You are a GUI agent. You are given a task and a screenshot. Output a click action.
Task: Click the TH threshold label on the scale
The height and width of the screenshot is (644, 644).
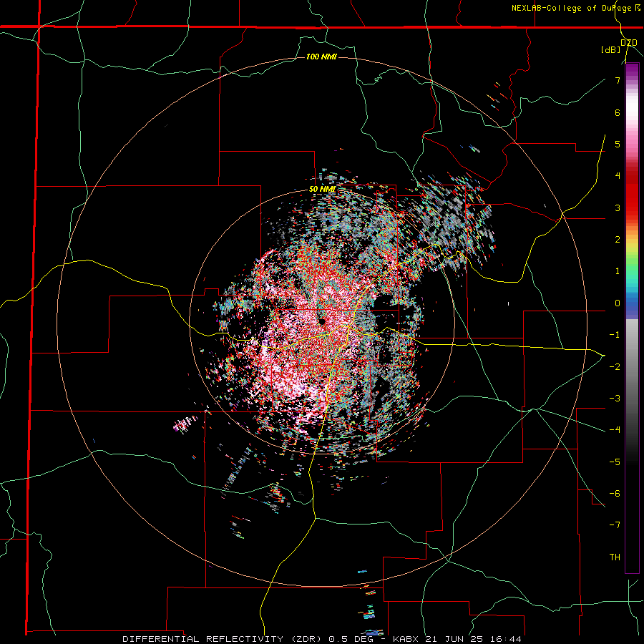pyautogui.click(x=615, y=557)
